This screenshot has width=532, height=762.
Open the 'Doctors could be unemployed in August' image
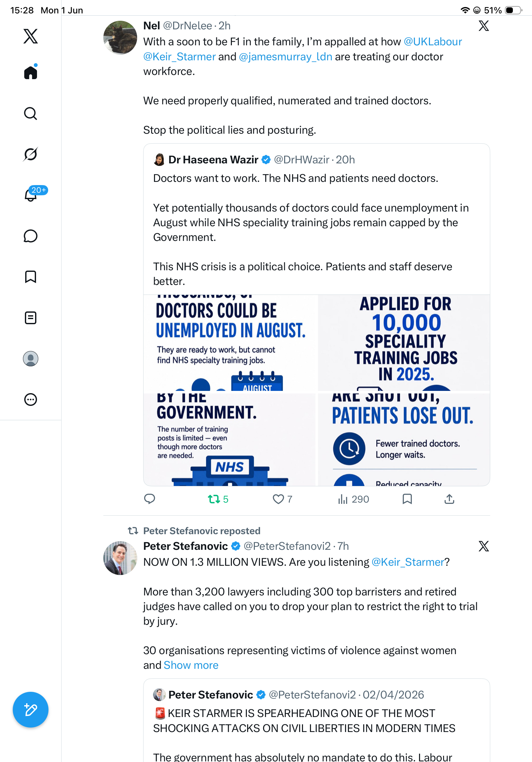coord(230,343)
